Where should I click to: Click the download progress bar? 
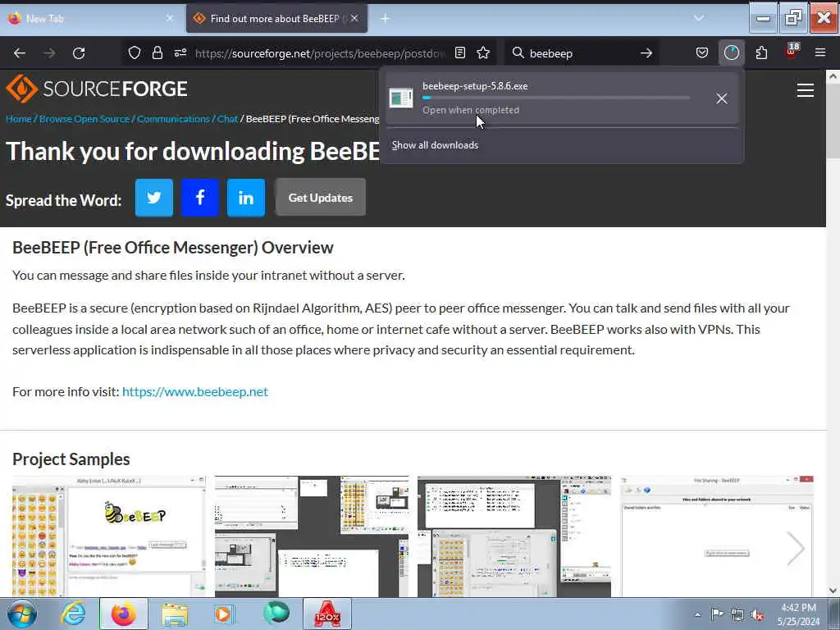coord(556,98)
